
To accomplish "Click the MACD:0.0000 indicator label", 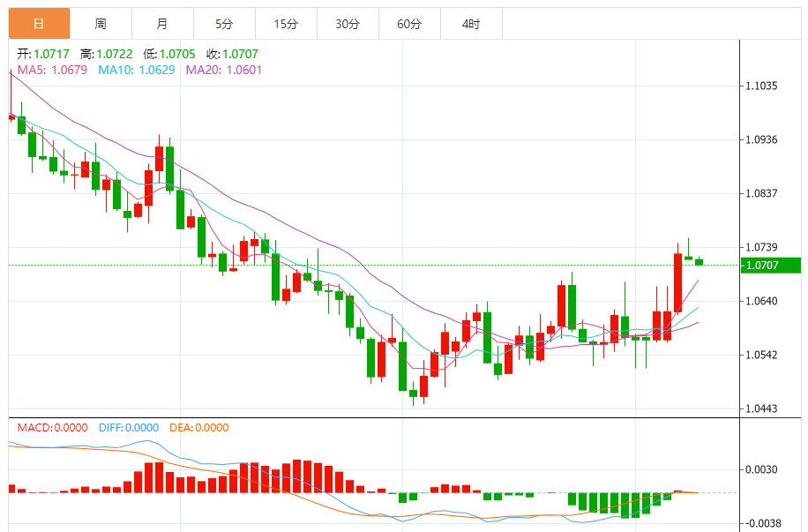I will point(53,428).
